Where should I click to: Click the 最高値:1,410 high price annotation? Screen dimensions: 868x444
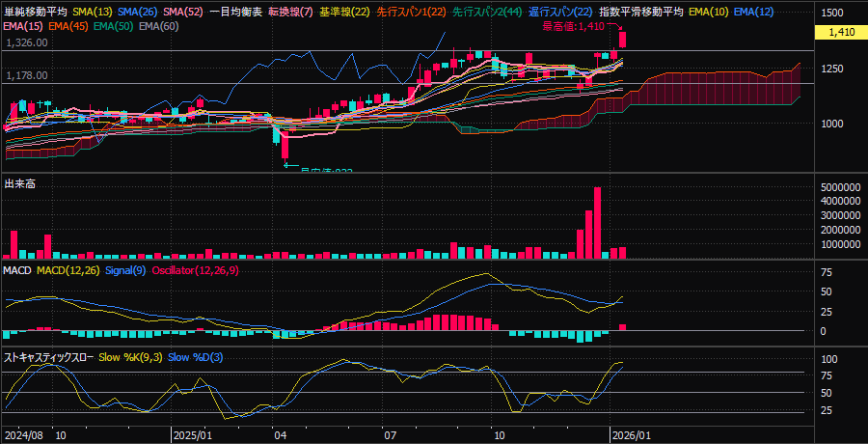573,27
